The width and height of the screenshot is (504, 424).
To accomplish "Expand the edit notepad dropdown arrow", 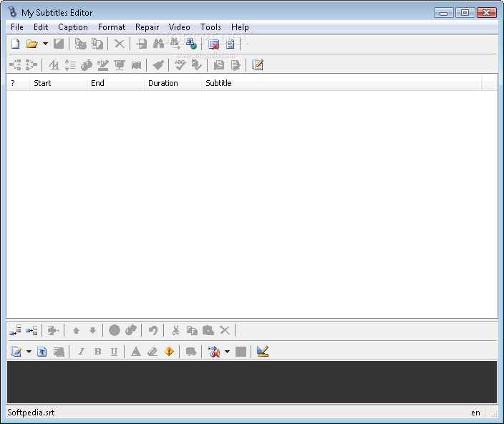I will 29,352.
